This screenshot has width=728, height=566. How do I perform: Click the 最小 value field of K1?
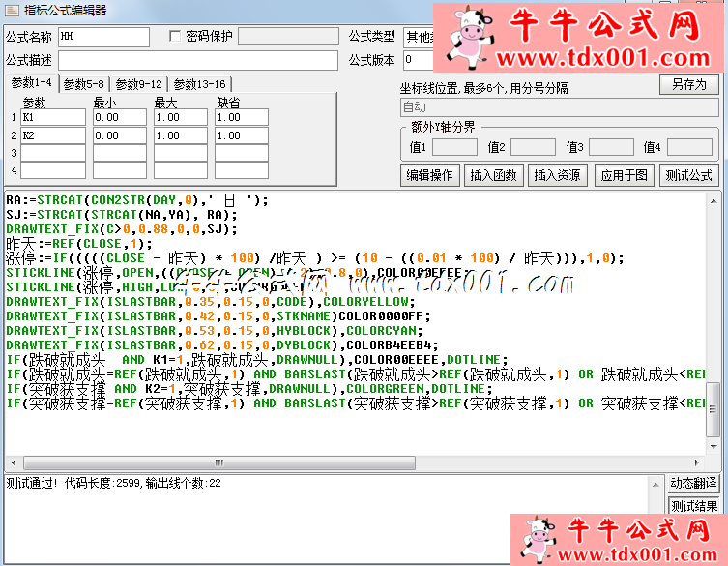[120, 117]
